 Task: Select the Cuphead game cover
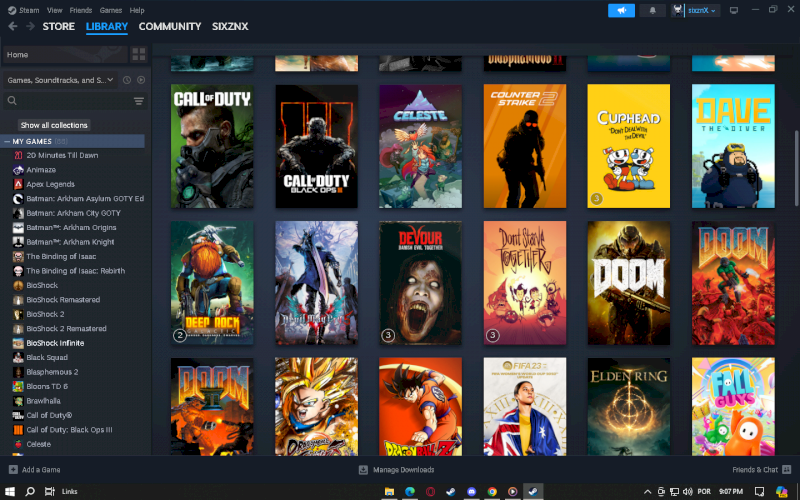(629, 146)
